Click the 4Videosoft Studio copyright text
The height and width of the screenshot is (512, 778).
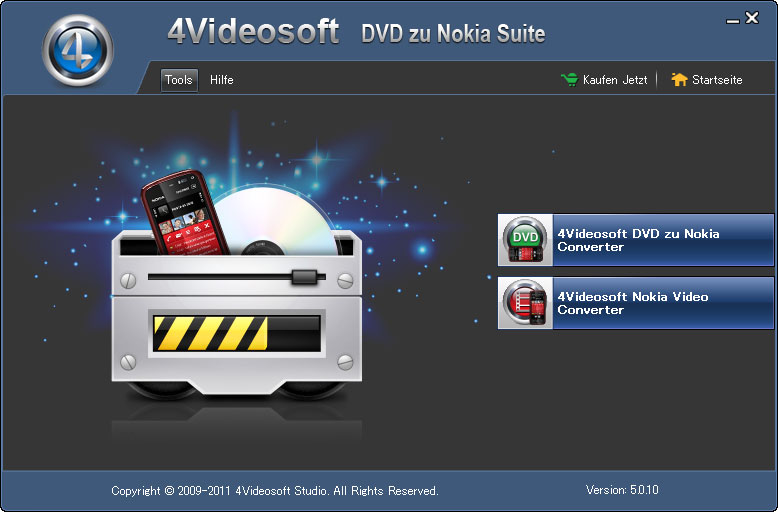pyautogui.click(x=275, y=491)
